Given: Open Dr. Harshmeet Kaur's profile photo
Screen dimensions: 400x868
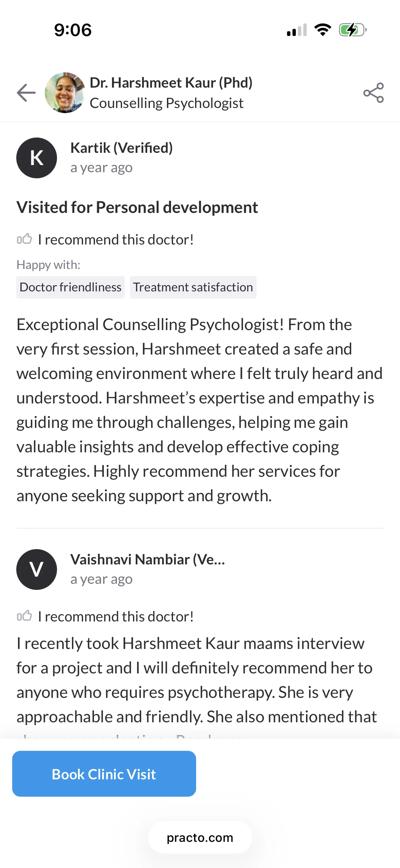Looking at the screenshot, I should click(65, 93).
